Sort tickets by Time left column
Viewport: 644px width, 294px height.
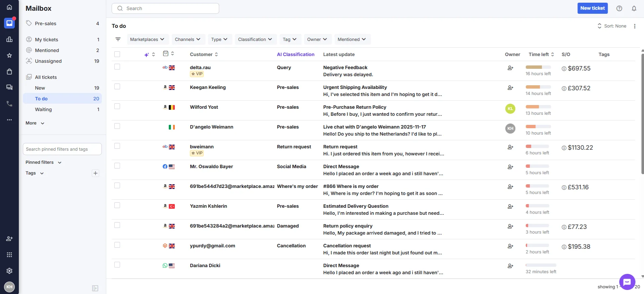[x=541, y=54]
